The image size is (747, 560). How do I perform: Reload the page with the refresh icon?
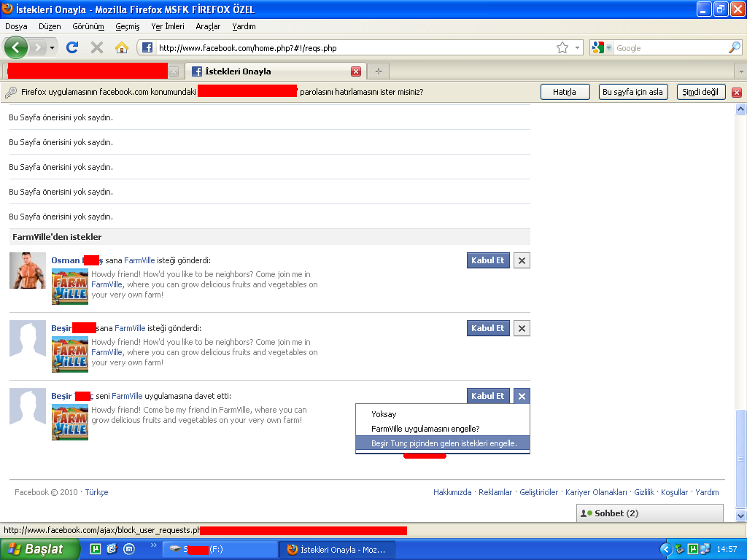point(72,47)
